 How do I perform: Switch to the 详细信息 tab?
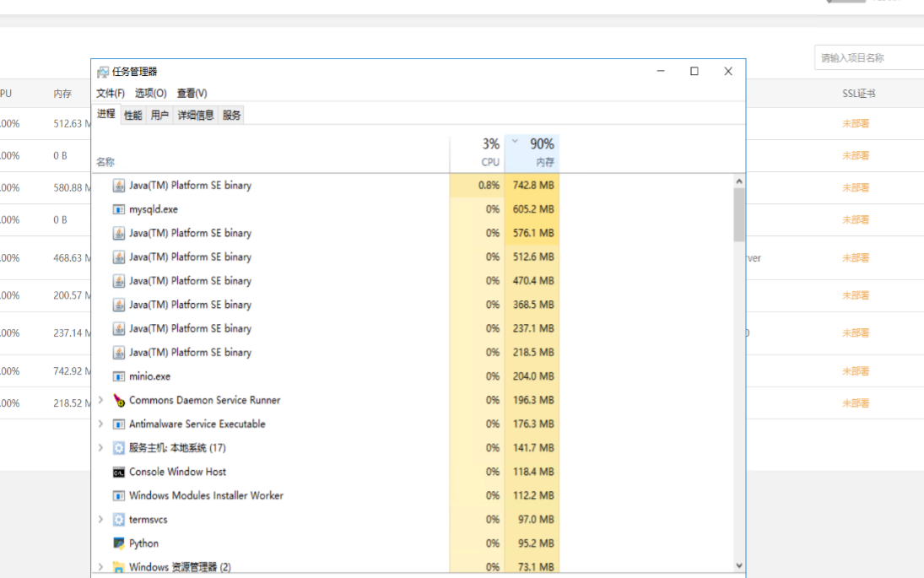[196, 116]
